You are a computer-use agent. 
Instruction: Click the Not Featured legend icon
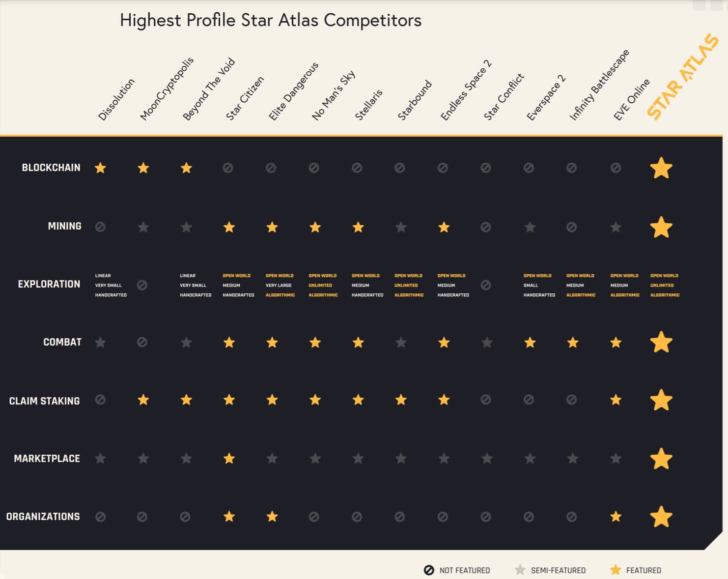click(x=429, y=570)
